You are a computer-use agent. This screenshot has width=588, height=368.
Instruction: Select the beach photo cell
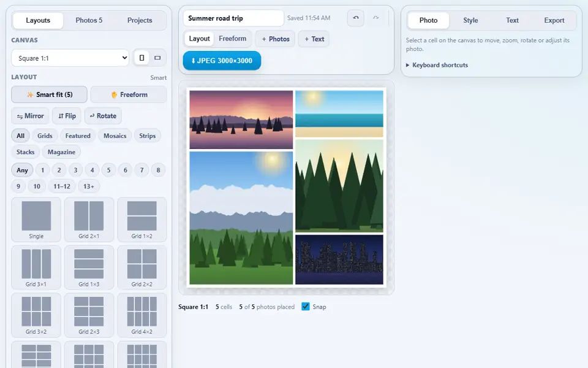pos(339,114)
